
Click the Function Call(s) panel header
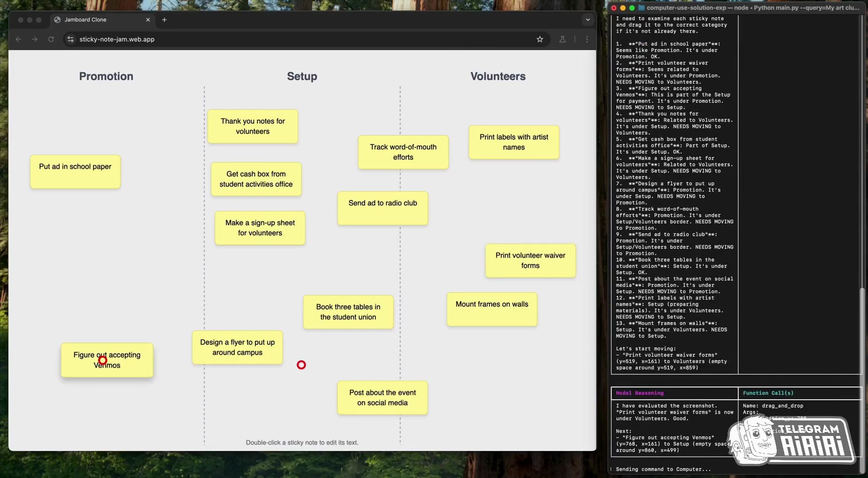pos(768,393)
